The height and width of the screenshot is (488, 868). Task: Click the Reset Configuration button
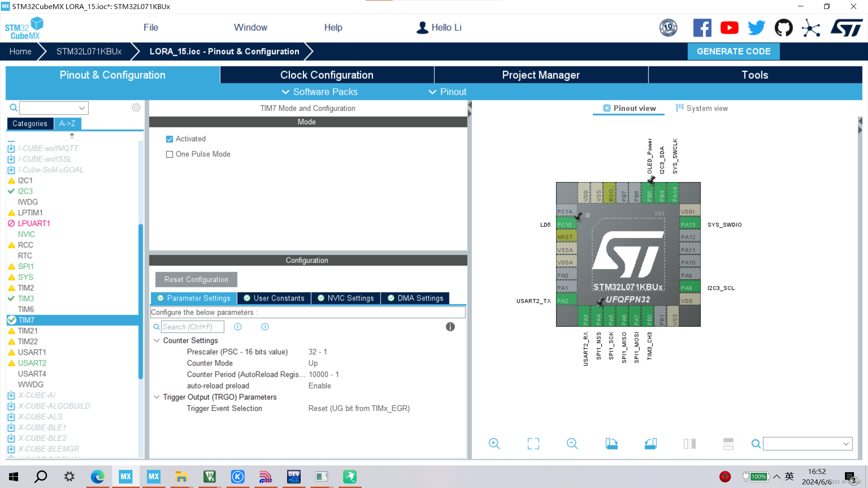(196, 280)
